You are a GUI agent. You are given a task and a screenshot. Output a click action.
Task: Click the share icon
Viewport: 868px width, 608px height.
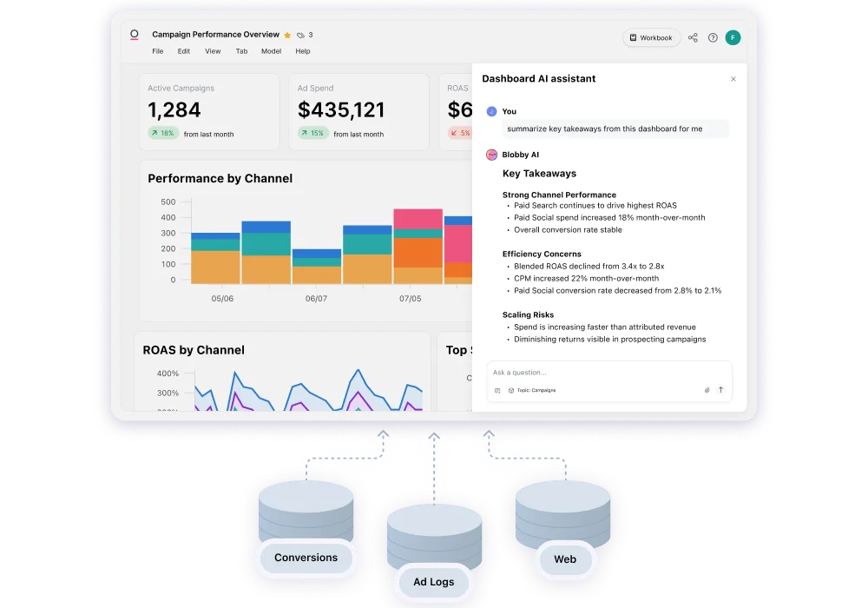[693, 37]
